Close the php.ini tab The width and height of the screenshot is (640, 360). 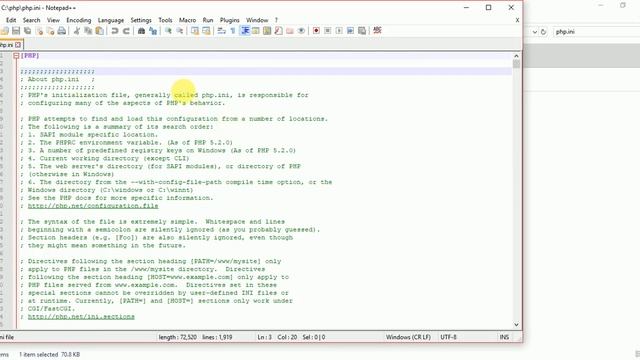coord(18,45)
